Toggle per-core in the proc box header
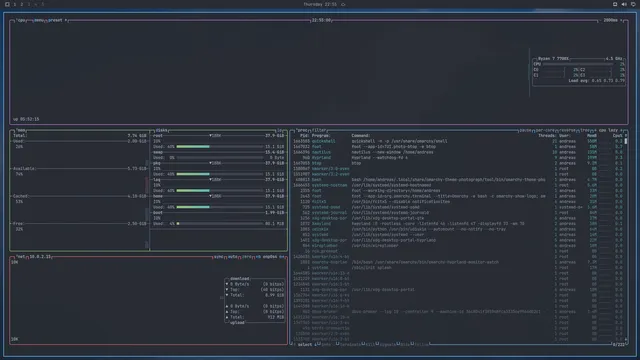Image resolution: width=640 pixels, height=360 pixels. (x=545, y=130)
